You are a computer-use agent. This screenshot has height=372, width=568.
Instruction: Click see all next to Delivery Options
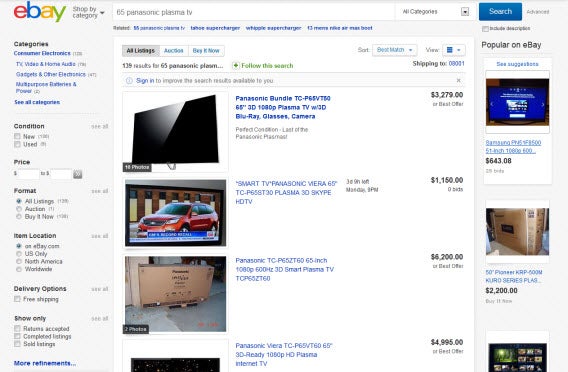[x=100, y=289]
